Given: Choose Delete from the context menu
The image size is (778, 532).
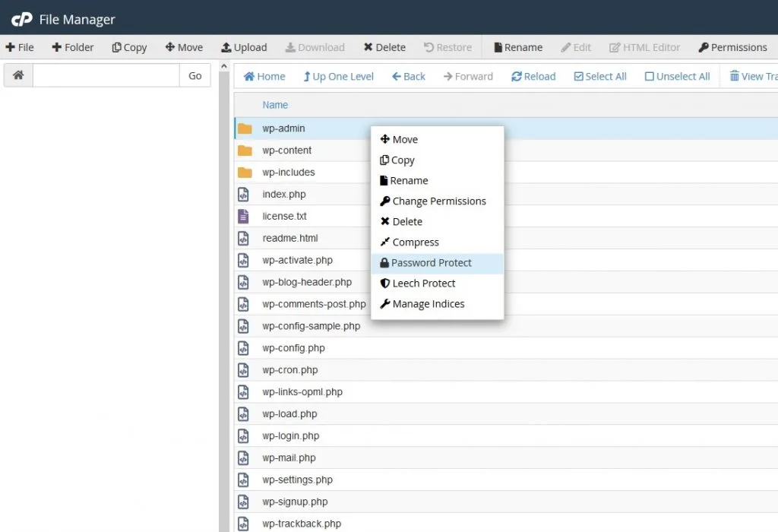Looking at the screenshot, I should coord(437,221).
